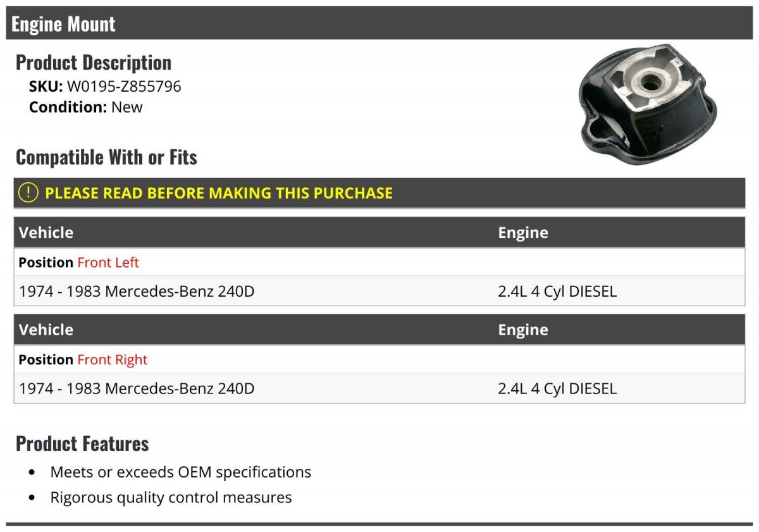Click the Product Description heading
The height and width of the screenshot is (532, 759).
coord(94,63)
